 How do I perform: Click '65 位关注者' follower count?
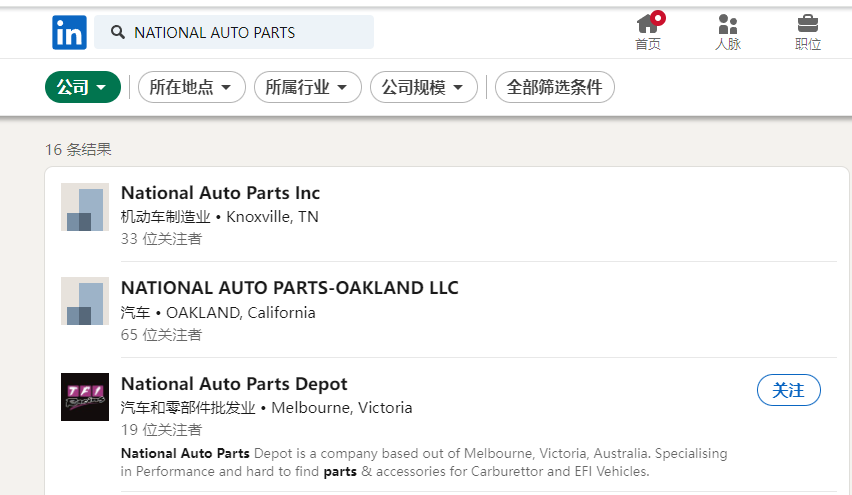point(161,334)
